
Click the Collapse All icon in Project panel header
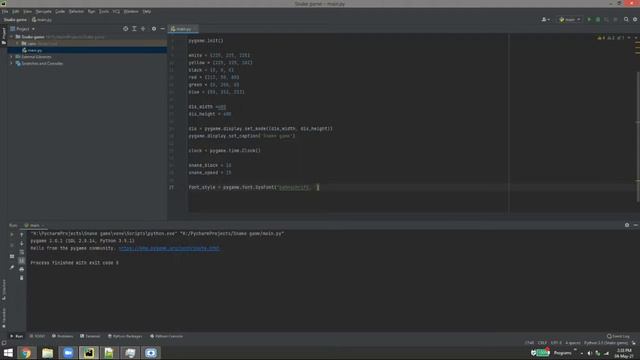coord(143,29)
